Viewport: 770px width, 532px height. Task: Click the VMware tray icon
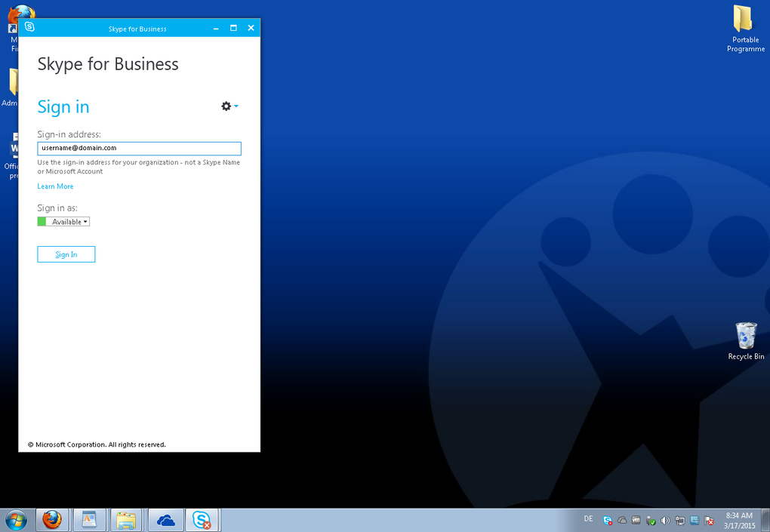pos(636,520)
